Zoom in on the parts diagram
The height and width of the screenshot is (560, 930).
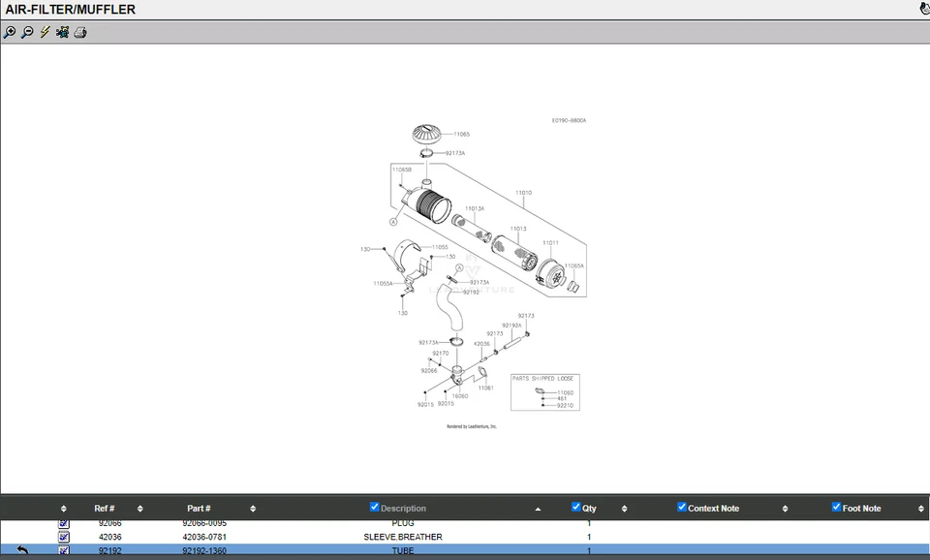point(10,32)
